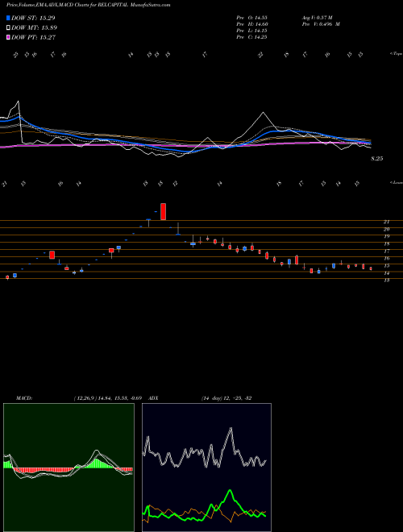Viewport: 403px width, 532px height.
Task: Click the ADX panel title label
Action: 153,398
